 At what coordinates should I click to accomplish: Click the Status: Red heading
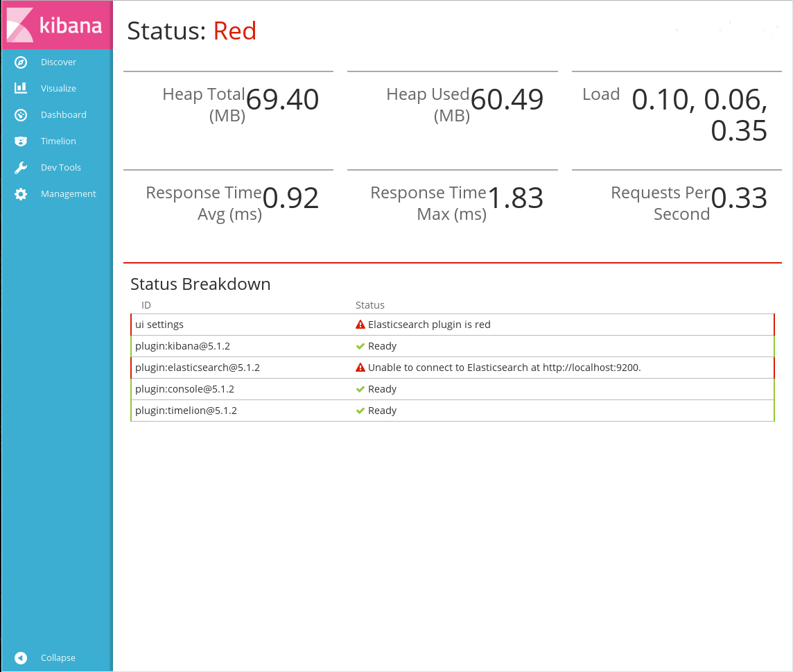[x=192, y=31]
